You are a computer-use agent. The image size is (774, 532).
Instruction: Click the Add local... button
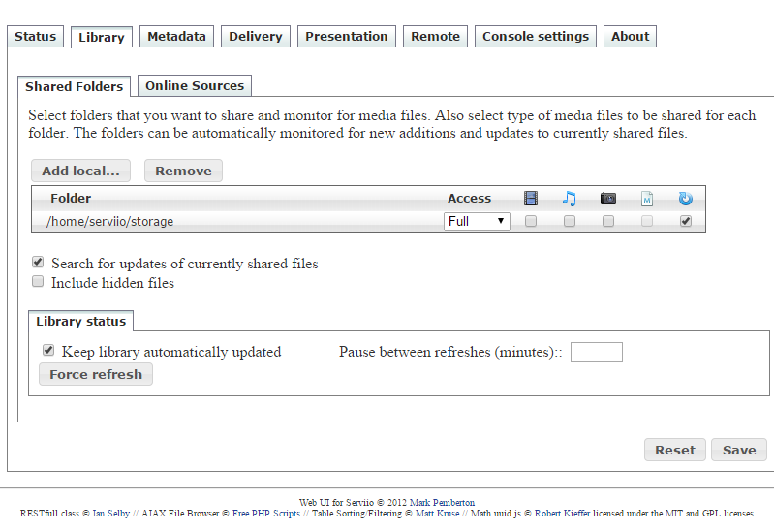tap(80, 171)
